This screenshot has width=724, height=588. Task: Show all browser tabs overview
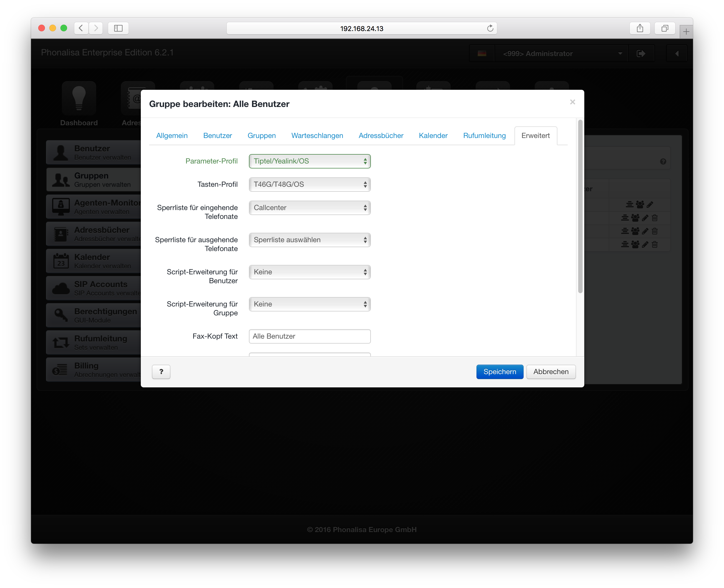664,29
